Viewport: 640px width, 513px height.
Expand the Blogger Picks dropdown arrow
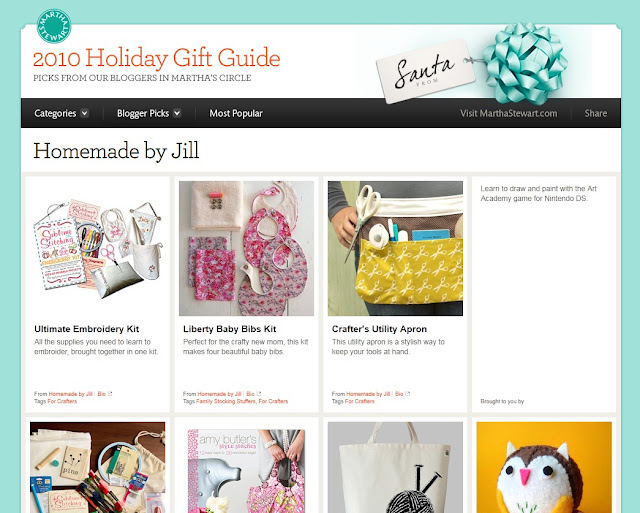click(177, 113)
